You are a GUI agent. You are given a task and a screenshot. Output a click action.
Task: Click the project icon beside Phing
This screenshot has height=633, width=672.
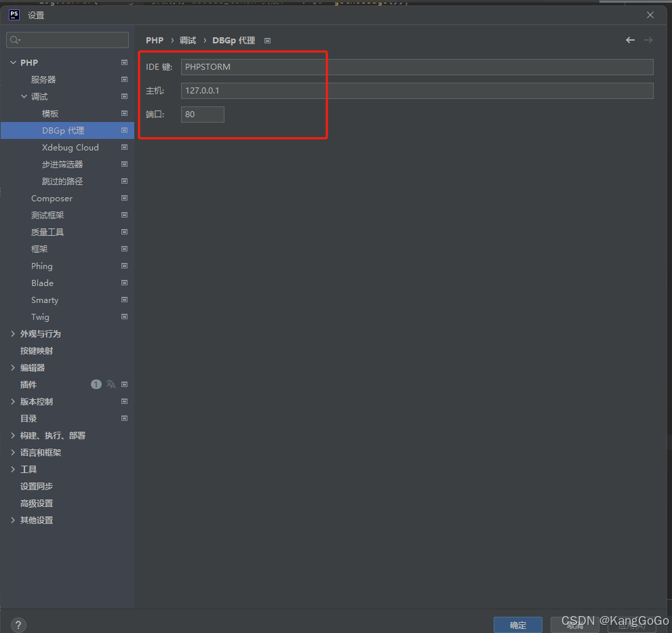click(x=124, y=266)
